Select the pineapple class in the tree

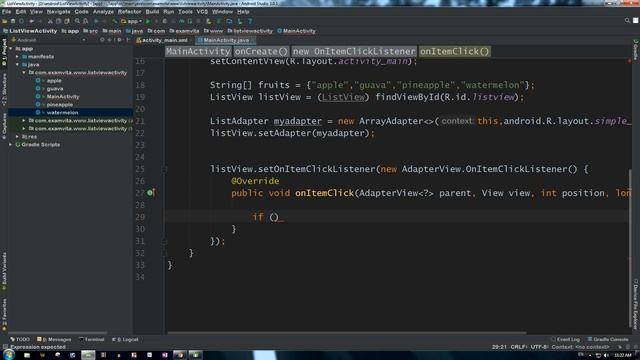click(x=60, y=104)
